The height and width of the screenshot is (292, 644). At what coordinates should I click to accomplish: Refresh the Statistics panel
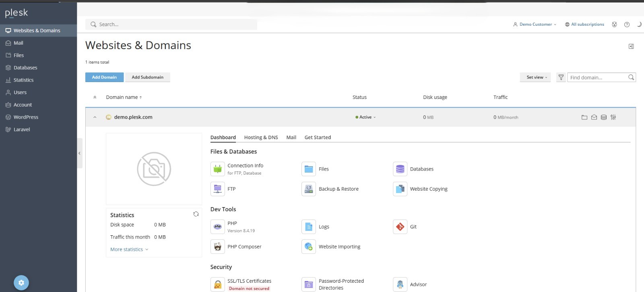click(196, 214)
